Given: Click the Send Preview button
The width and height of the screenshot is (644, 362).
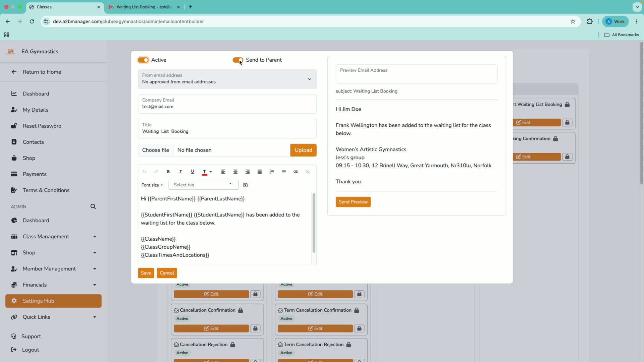Looking at the screenshot, I should [353, 202].
